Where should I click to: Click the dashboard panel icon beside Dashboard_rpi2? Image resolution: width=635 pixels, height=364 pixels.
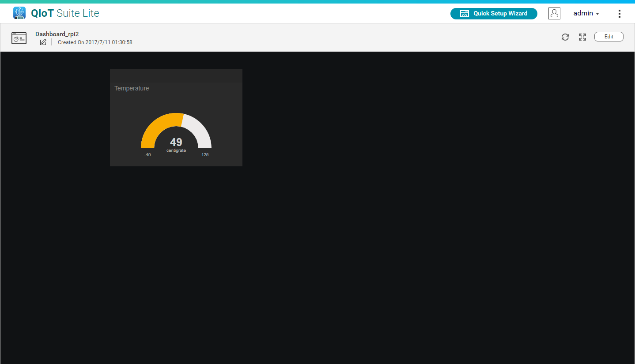(x=19, y=38)
